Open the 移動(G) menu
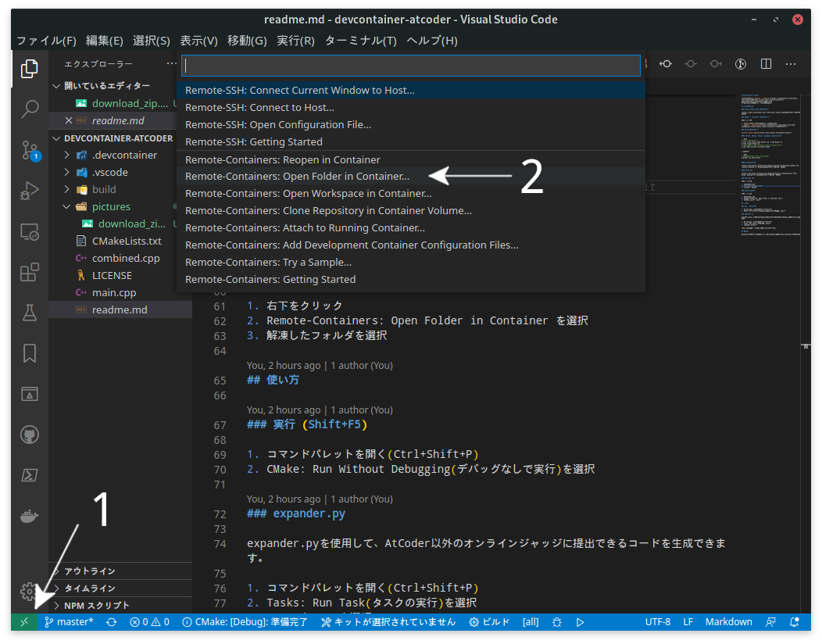Image resolution: width=822 pixels, height=644 pixels. pos(247,41)
